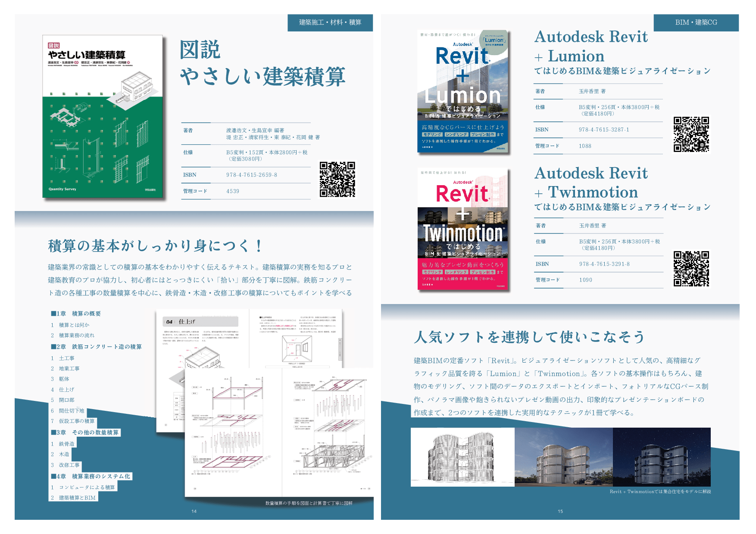Image resolution: width=756 pixels, height=534 pixels.
Task: Click the 04 仕上げ sample page header
Action: tap(200, 322)
